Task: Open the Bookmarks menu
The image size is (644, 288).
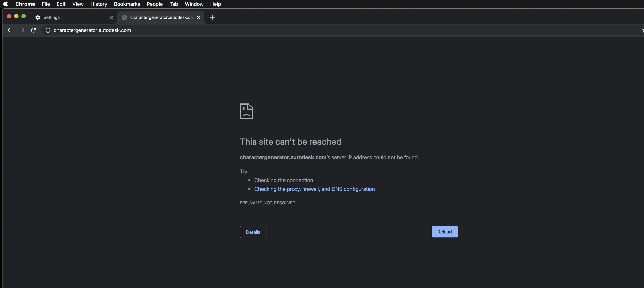Action: [127, 4]
